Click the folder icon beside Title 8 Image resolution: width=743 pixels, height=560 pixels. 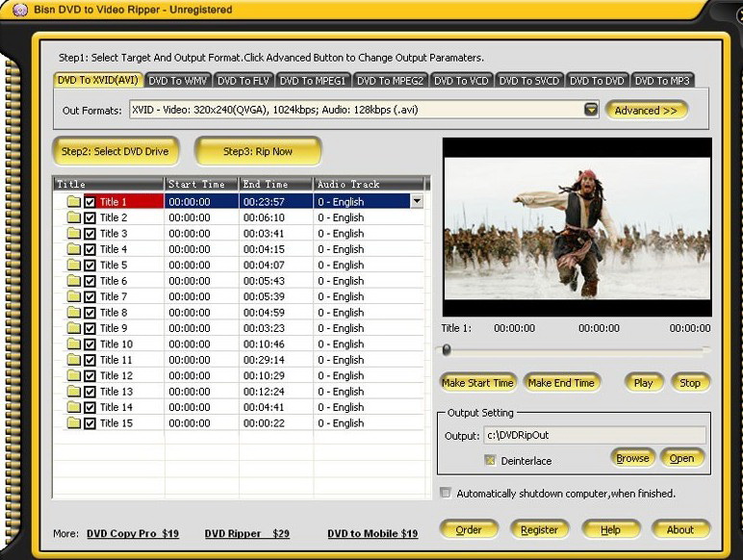tap(73, 312)
